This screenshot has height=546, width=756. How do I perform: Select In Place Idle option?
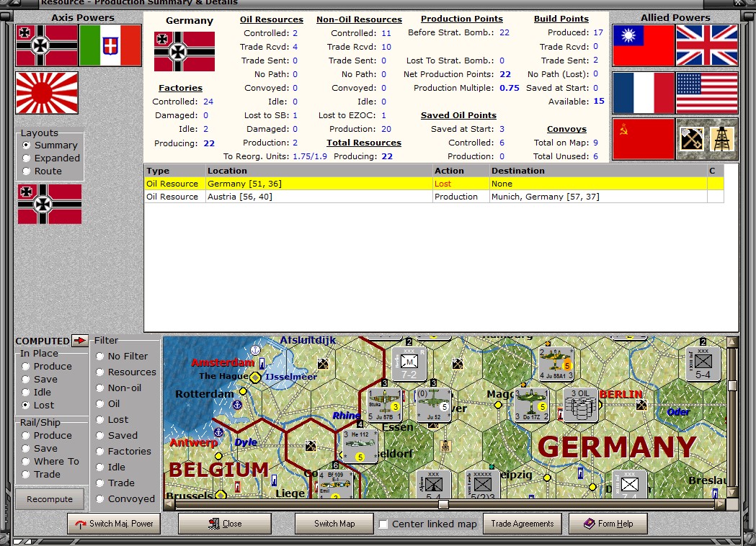pos(37,393)
